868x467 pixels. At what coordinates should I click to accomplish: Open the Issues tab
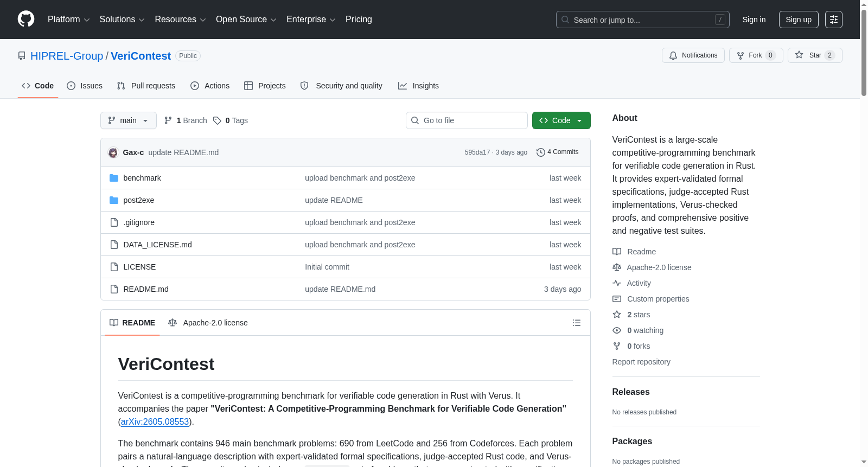[85, 86]
